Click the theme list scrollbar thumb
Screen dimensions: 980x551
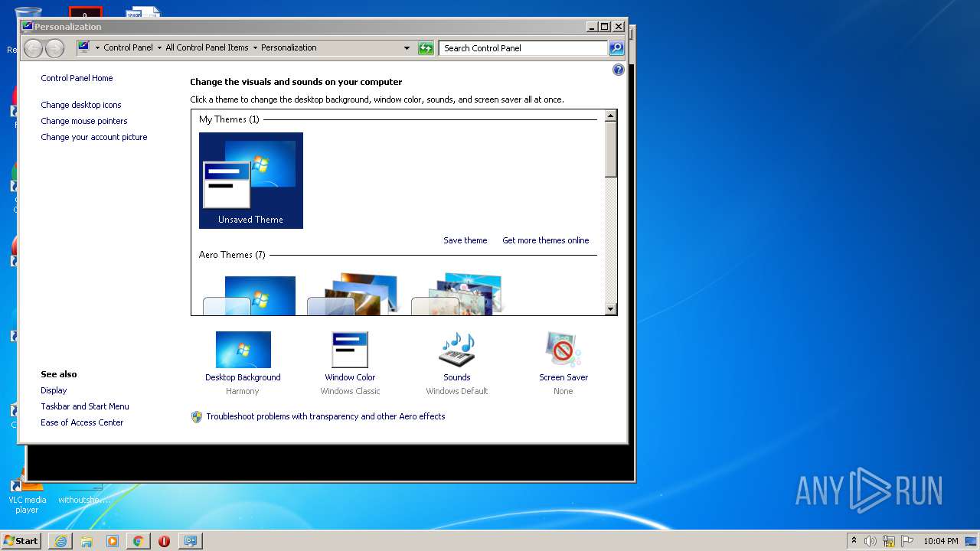(x=610, y=149)
